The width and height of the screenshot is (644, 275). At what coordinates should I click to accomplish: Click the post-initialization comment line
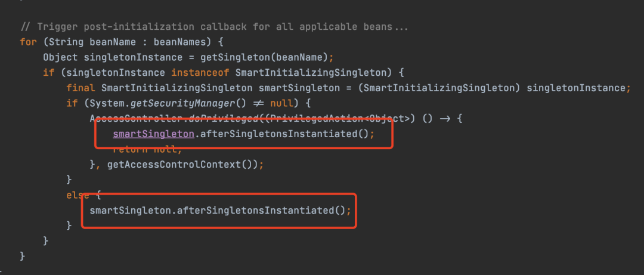click(214, 27)
